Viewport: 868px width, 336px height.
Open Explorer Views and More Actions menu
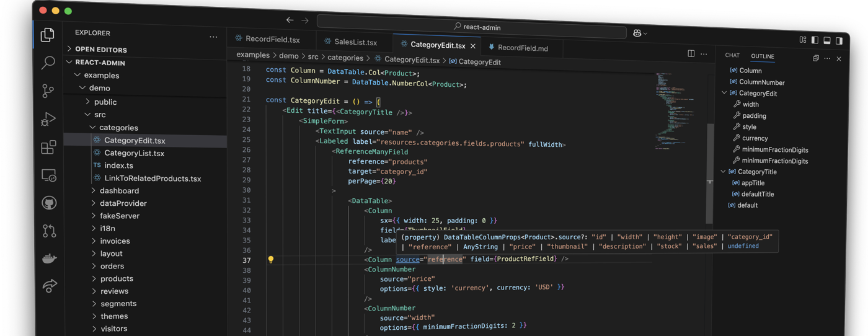(213, 37)
